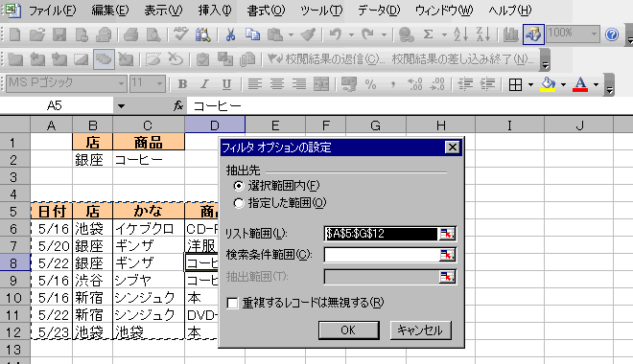
Task: Collapse dialog via リスト範囲 range selector
Action: [447, 234]
